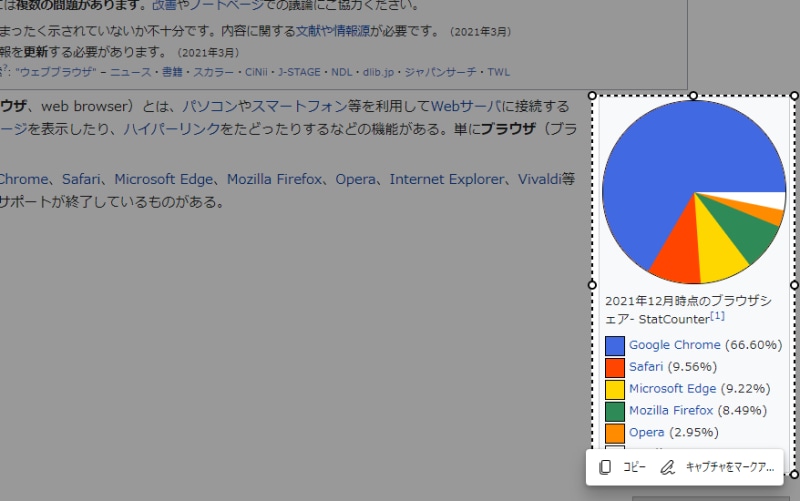This screenshot has height=501, width=800.
Task: Choose キャプチャをマークアップ option
Action: [729, 467]
